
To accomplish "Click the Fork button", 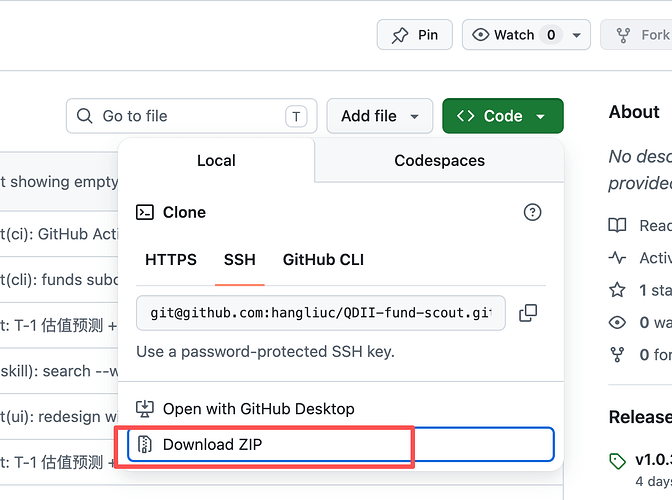I will click(636, 35).
